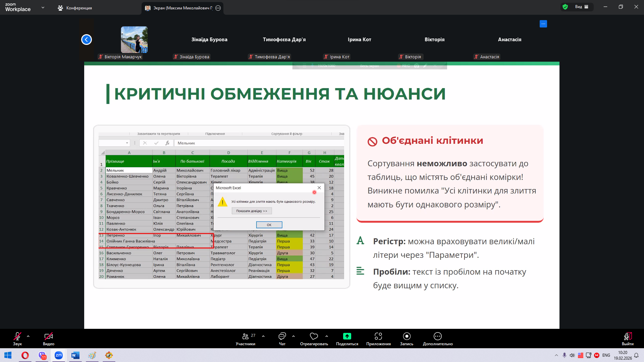The height and width of the screenshot is (362, 644).
Task: Click previous participants arrow button
Action: click(x=87, y=40)
